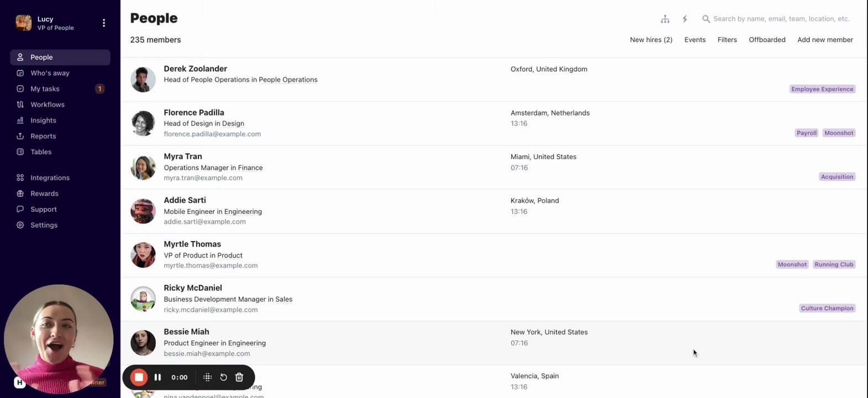The height and width of the screenshot is (398, 868).
Task: Click the recorder drag-handle grid icon
Action: (207, 377)
